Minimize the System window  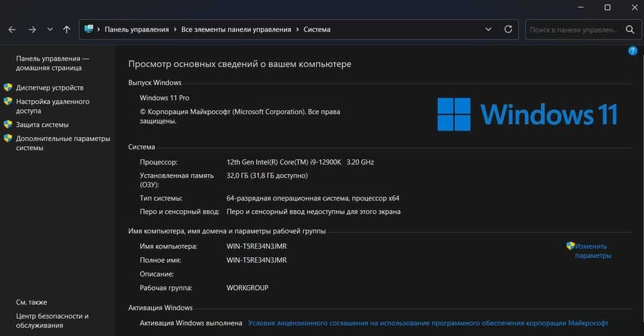(581, 7)
